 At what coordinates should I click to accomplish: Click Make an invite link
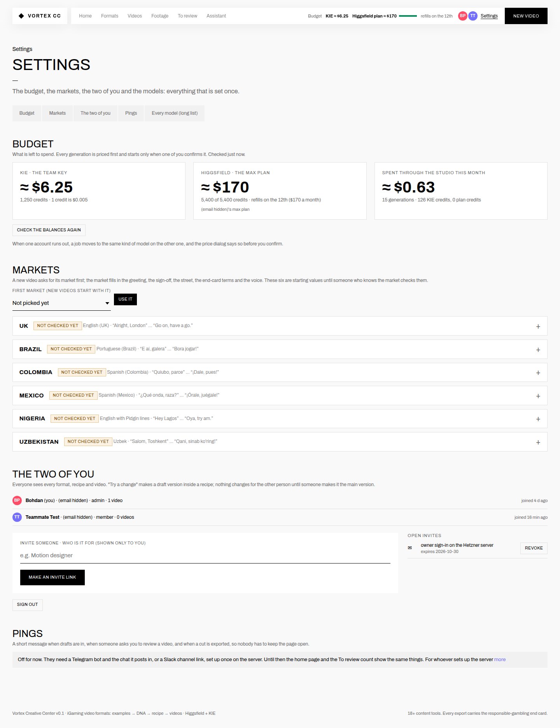click(x=52, y=577)
